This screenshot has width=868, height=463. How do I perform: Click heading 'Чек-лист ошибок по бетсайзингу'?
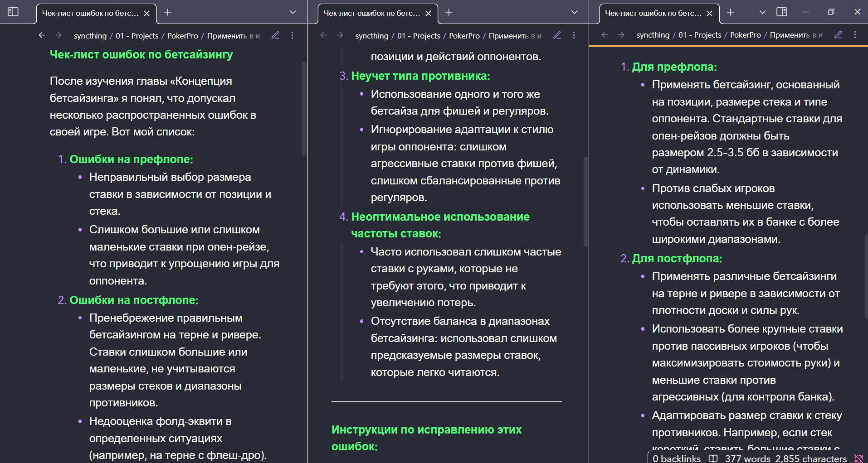[141, 54]
